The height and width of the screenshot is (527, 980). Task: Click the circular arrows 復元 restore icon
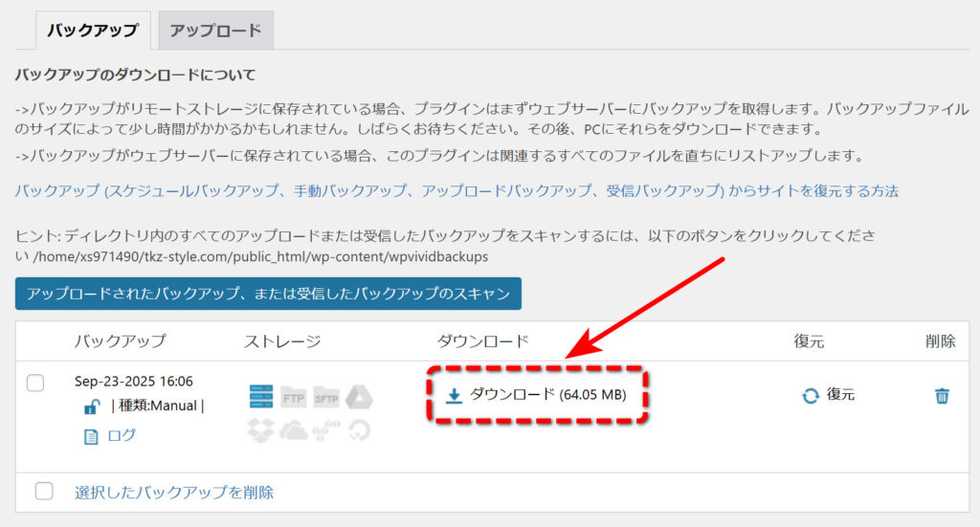tap(811, 395)
